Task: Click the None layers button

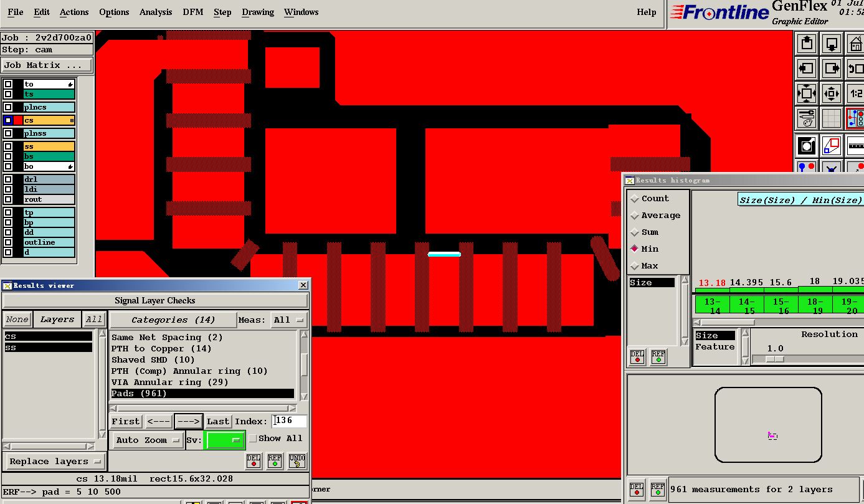Action: coord(17,320)
